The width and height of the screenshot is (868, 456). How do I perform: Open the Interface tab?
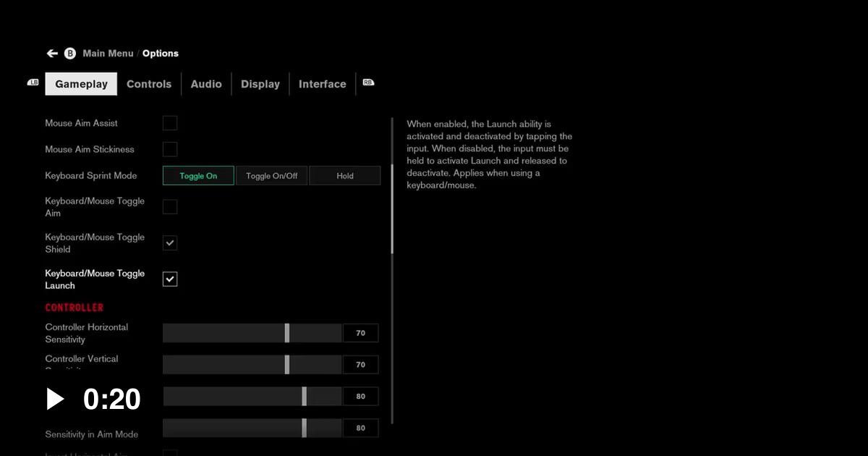[322, 84]
